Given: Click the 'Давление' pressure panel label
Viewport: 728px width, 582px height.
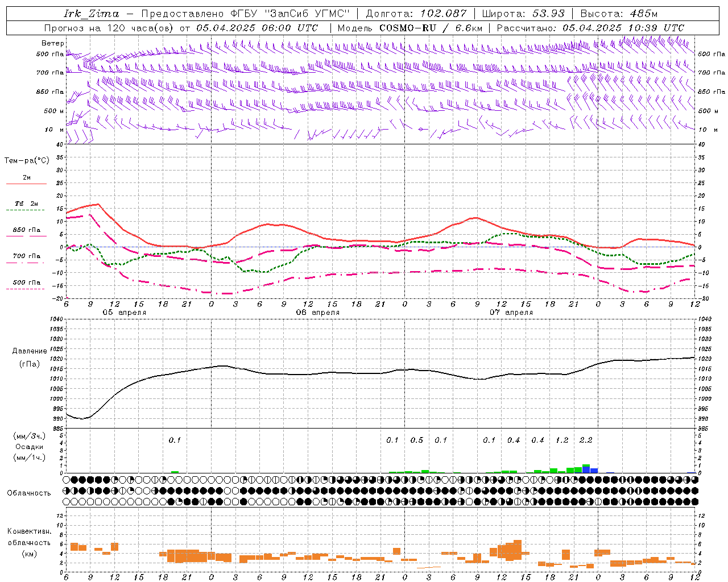Looking at the screenshot, I should pos(30,351).
